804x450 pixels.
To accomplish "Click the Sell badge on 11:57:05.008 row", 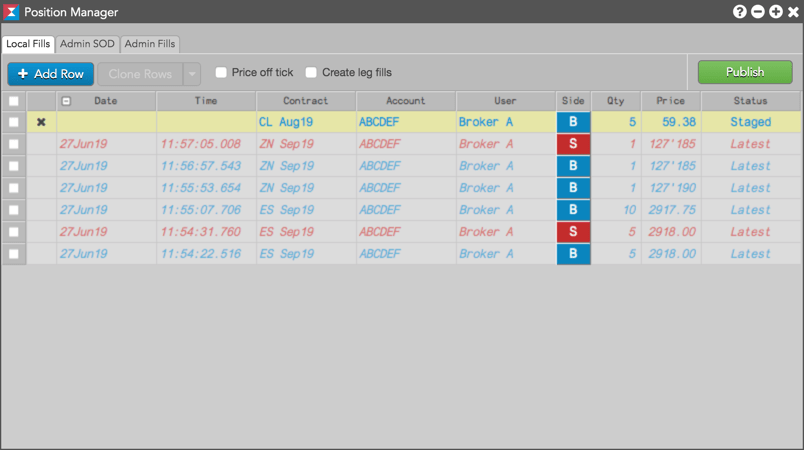I will coord(573,144).
